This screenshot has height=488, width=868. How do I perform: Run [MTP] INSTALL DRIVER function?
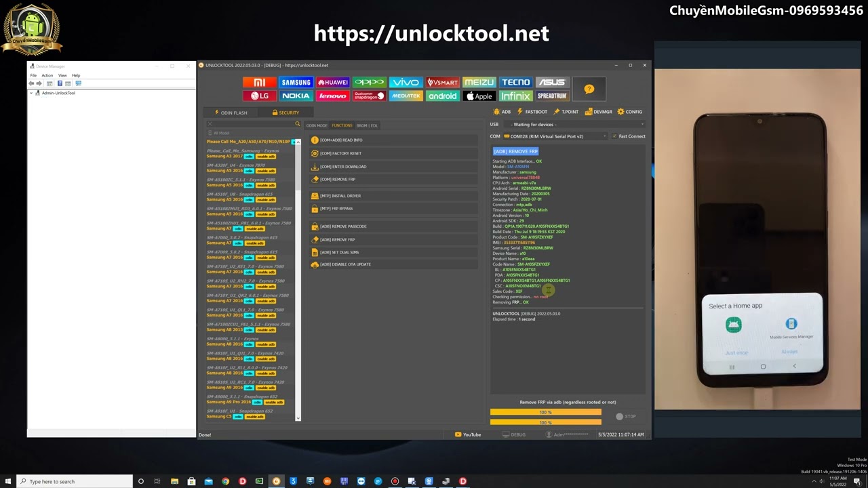pyautogui.click(x=394, y=196)
